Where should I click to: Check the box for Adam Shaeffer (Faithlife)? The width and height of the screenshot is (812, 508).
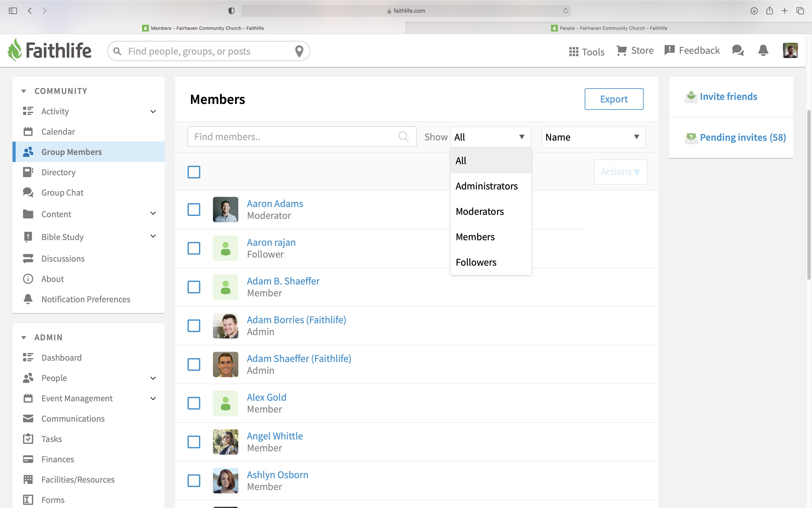(194, 364)
